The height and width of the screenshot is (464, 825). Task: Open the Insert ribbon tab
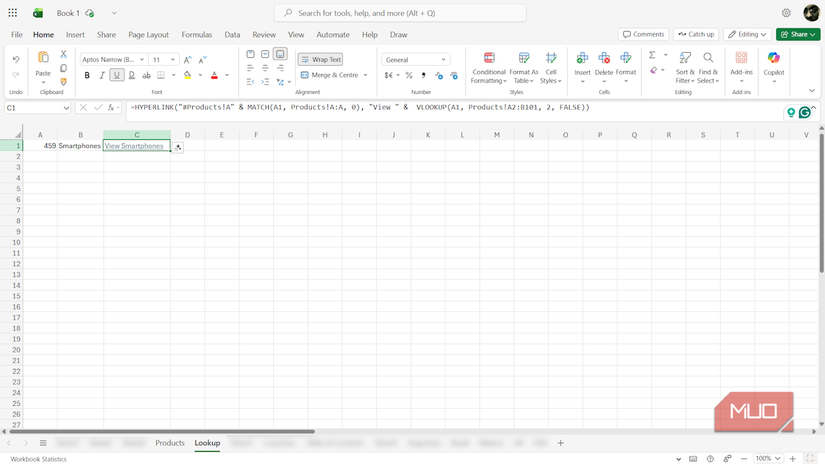coord(75,35)
